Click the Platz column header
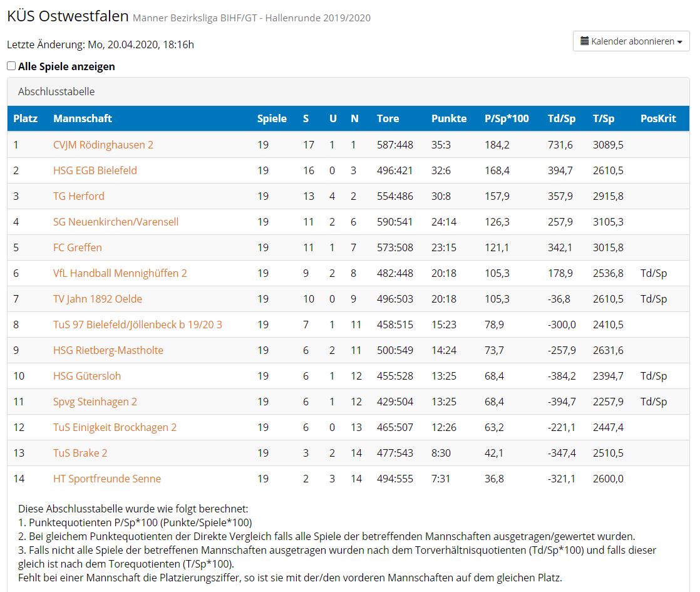The width and height of the screenshot is (700, 592). [x=26, y=118]
